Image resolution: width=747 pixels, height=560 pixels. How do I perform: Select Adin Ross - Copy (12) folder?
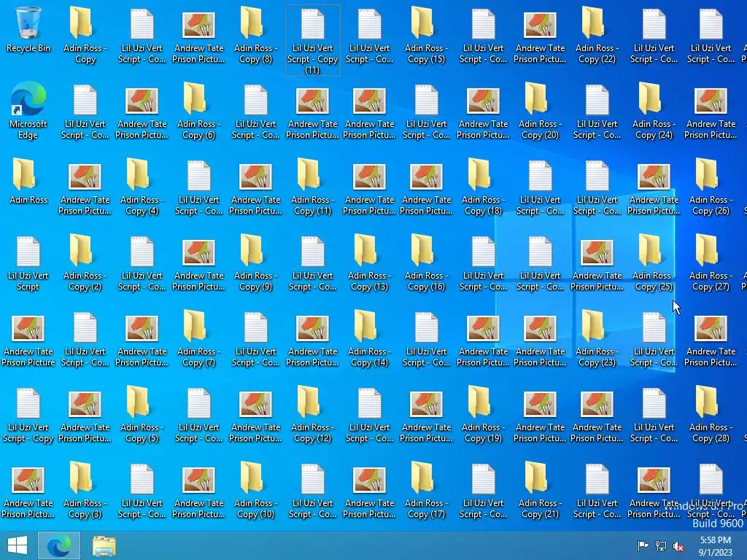[312, 415]
